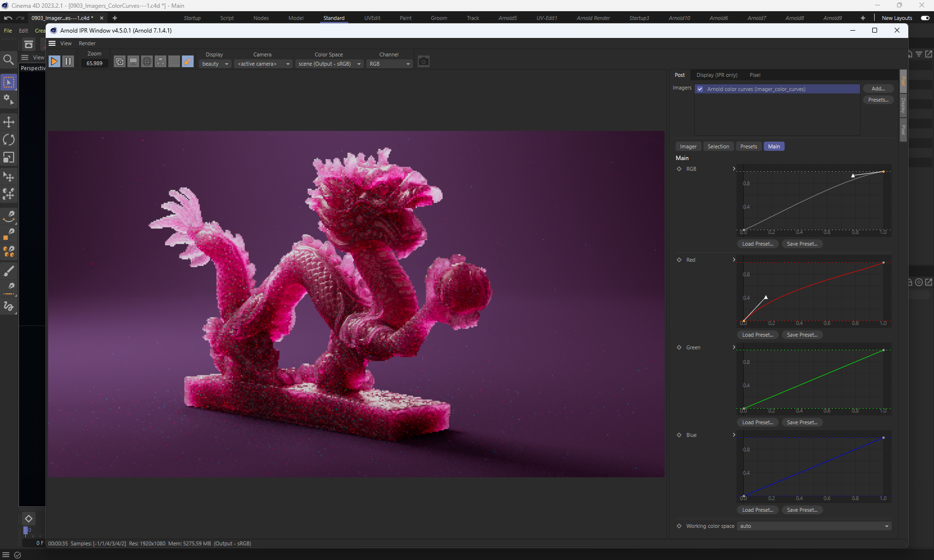
Task: Click the globe icon in IPR toolbar
Action: (x=147, y=62)
